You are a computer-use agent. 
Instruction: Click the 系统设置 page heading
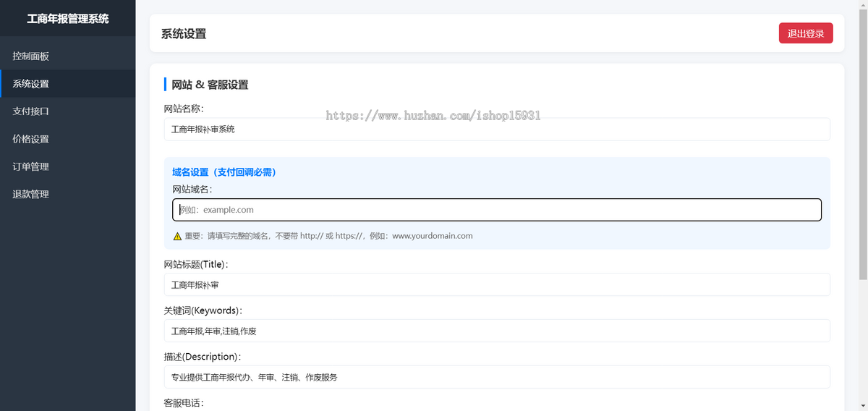click(x=184, y=33)
